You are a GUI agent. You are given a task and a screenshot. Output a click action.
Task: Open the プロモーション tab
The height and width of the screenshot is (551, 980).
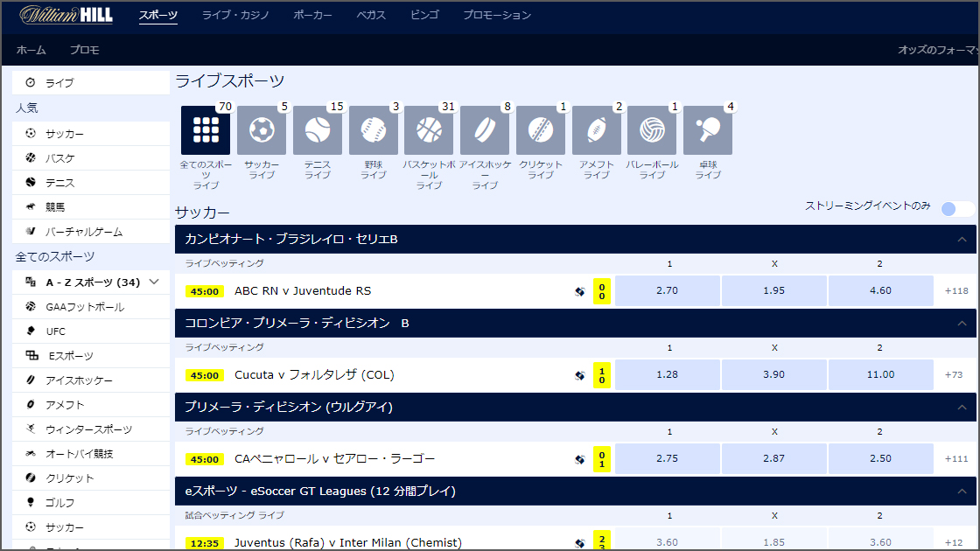[x=498, y=15]
